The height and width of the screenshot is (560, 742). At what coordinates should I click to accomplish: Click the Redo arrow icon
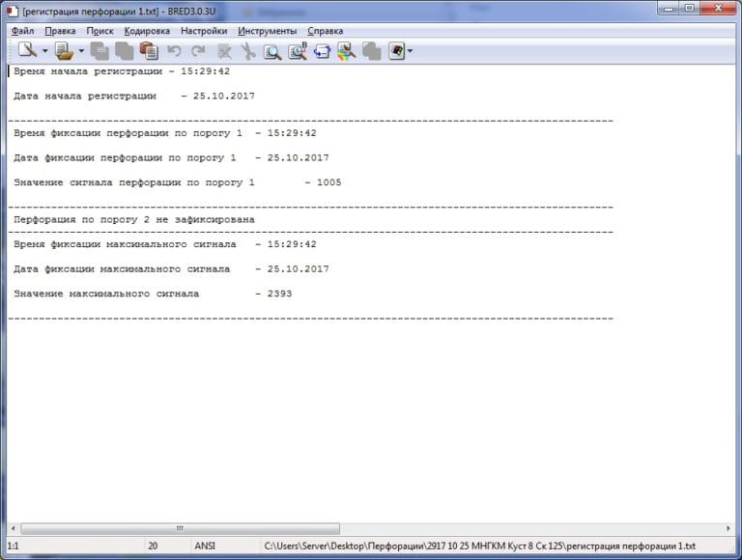(198, 50)
